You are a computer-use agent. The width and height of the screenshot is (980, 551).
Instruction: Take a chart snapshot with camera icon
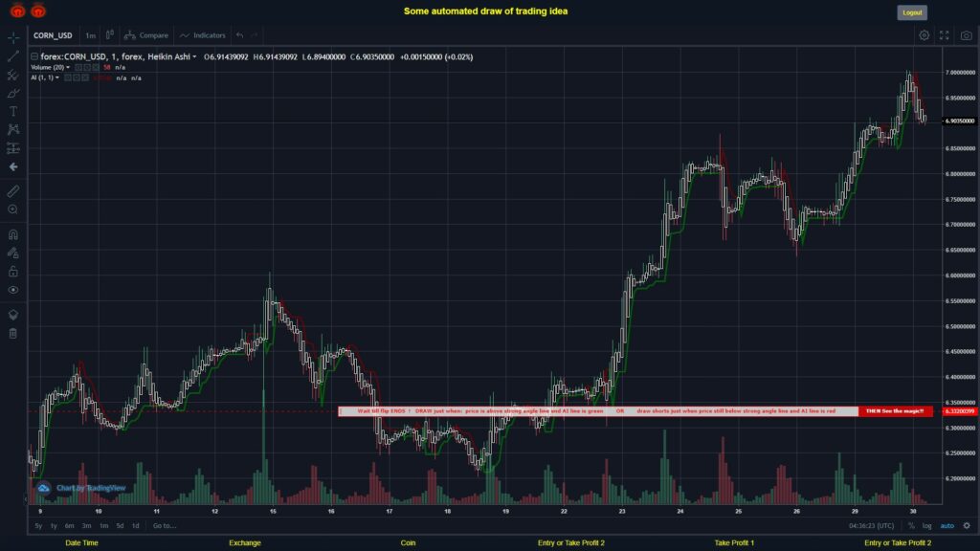click(967, 35)
